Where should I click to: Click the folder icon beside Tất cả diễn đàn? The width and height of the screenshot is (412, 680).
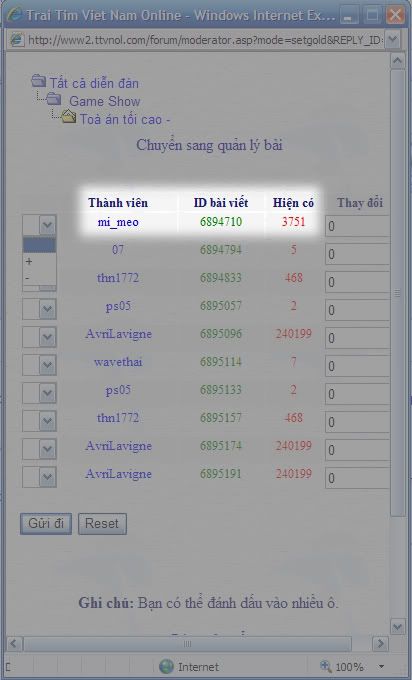click(x=39, y=81)
